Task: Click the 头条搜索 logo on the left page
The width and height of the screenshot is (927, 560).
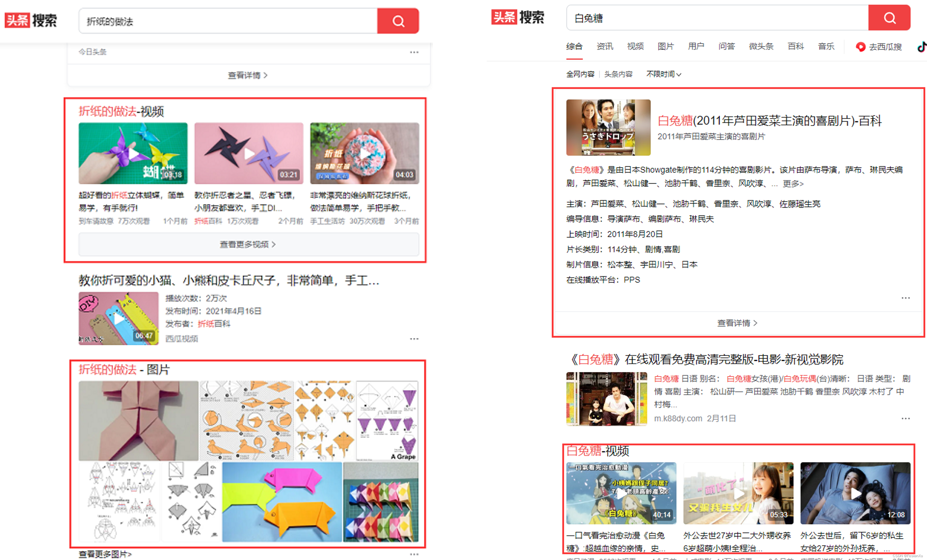Action: (x=31, y=20)
